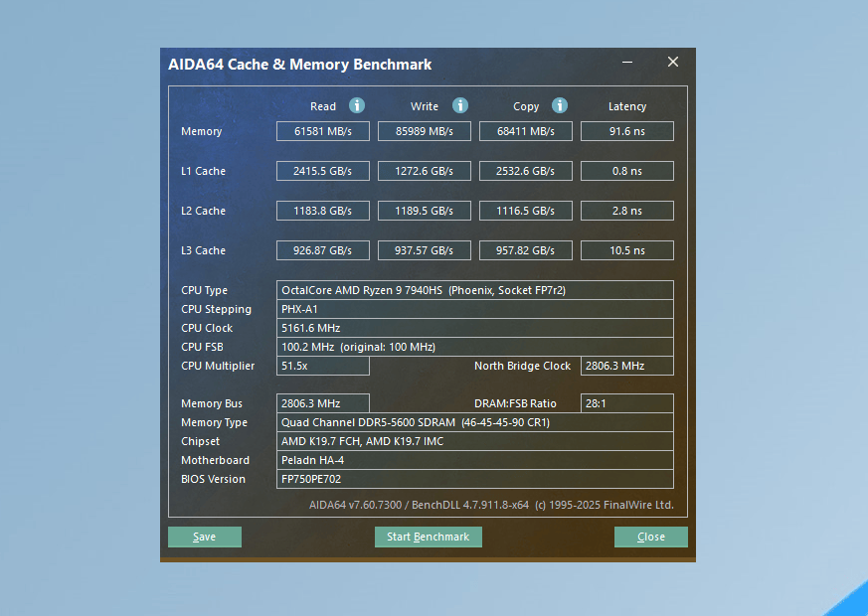The height and width of the screenshot is (616, 868).
Task: Click the Memory Type label
Action: [214, 423]
